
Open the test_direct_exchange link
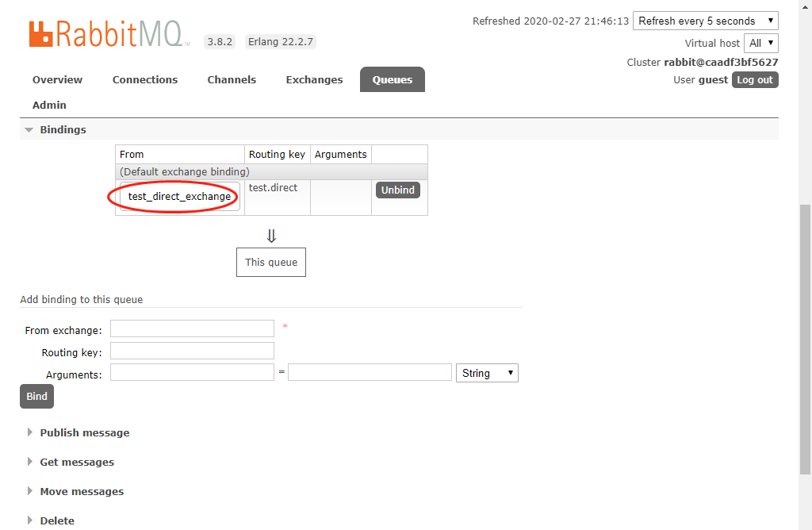point(179,196)
